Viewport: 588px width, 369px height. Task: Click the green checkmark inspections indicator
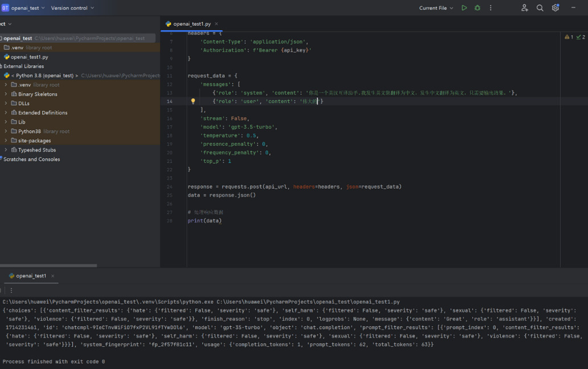click(581, 37)
